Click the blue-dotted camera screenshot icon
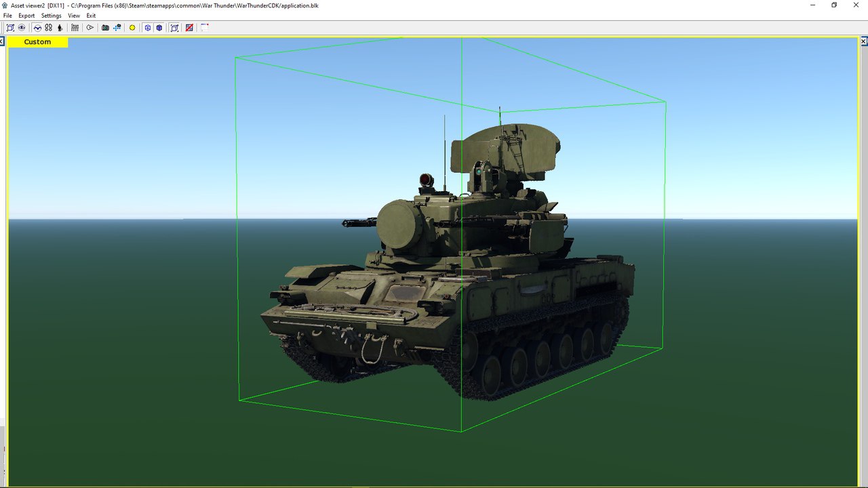This screenshot has height=488, width=868. 117,28
